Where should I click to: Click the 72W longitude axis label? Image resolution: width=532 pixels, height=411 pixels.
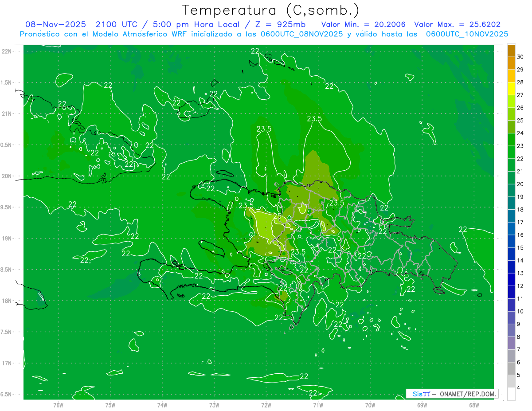pyautogui.click(x=266, y=405)
